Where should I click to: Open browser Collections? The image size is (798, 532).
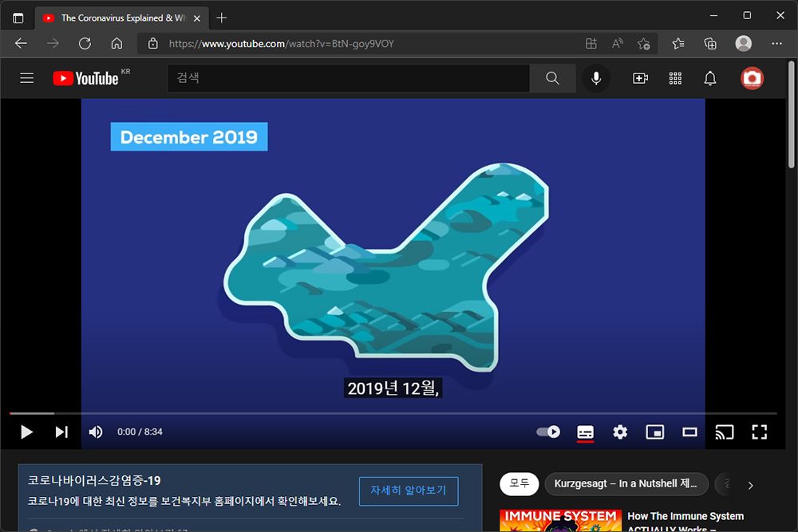pos(710,44)
